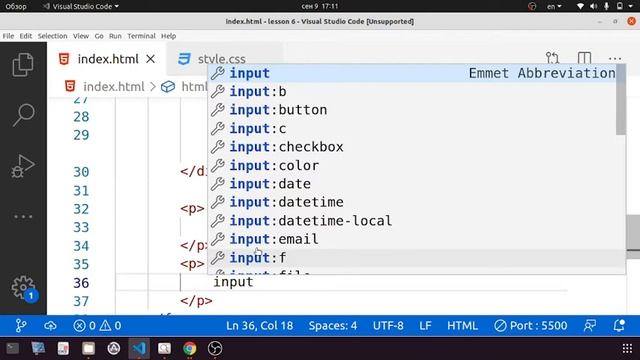Choose the input:email suggestion
Image resolution: width=640 pixels, height=360 pixels.
[413, 239]
